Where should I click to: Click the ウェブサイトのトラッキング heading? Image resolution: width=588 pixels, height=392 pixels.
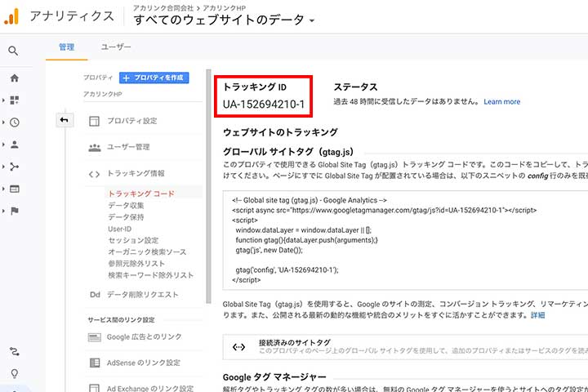[x=280, y=132]
